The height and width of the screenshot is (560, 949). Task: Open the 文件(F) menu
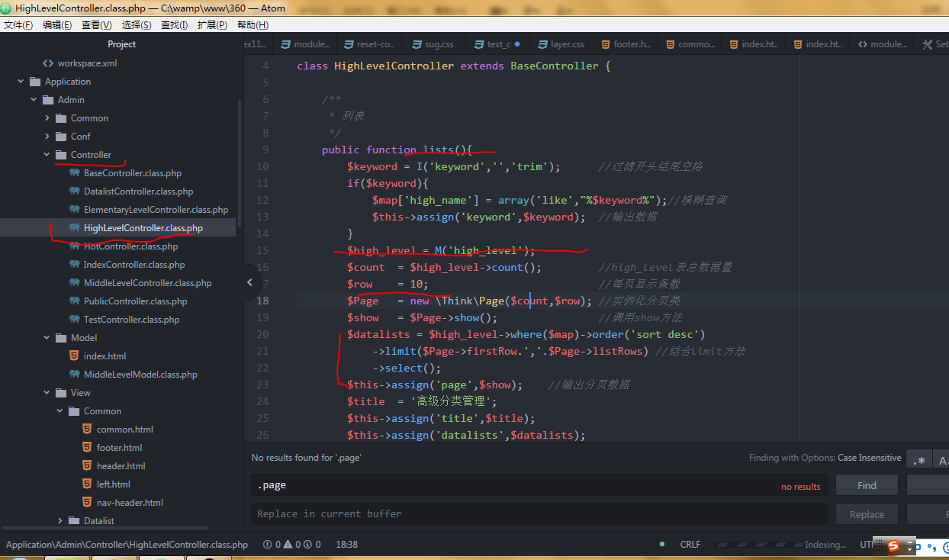click(x=18, y=25)
